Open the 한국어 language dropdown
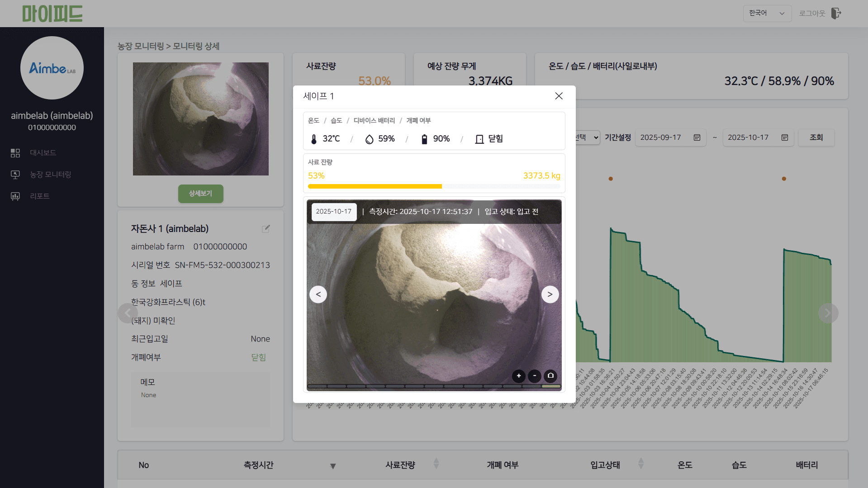Screen dimensions: 868x488 point(767,14)
